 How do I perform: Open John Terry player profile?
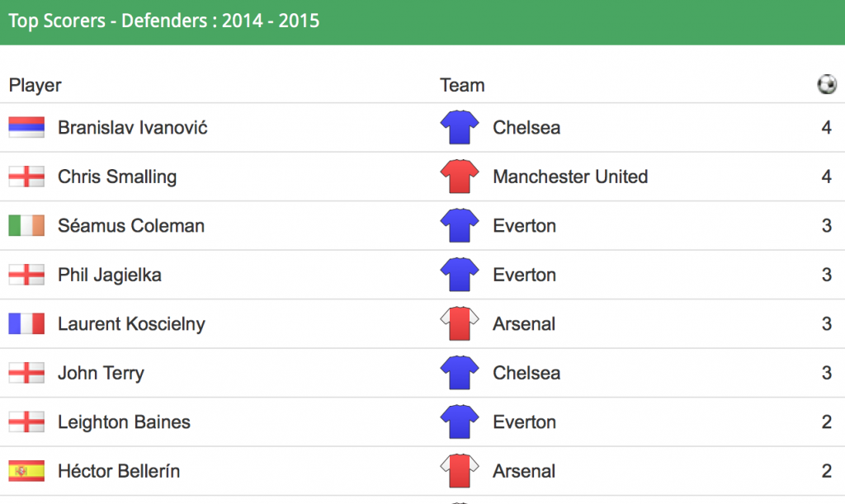101,373
